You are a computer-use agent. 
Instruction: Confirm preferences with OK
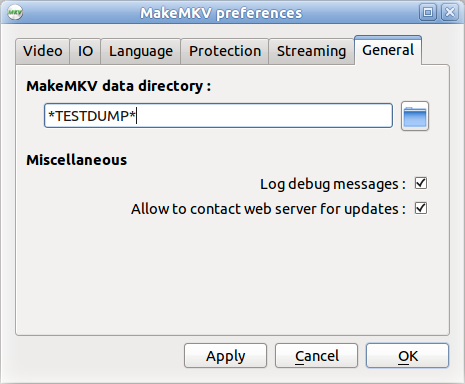[x=407, y=356]
